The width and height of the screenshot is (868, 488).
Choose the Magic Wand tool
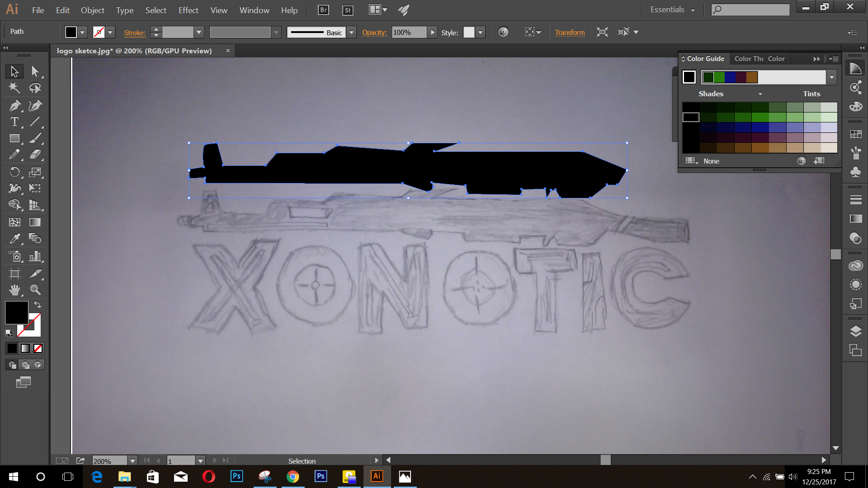click(14, 88)
